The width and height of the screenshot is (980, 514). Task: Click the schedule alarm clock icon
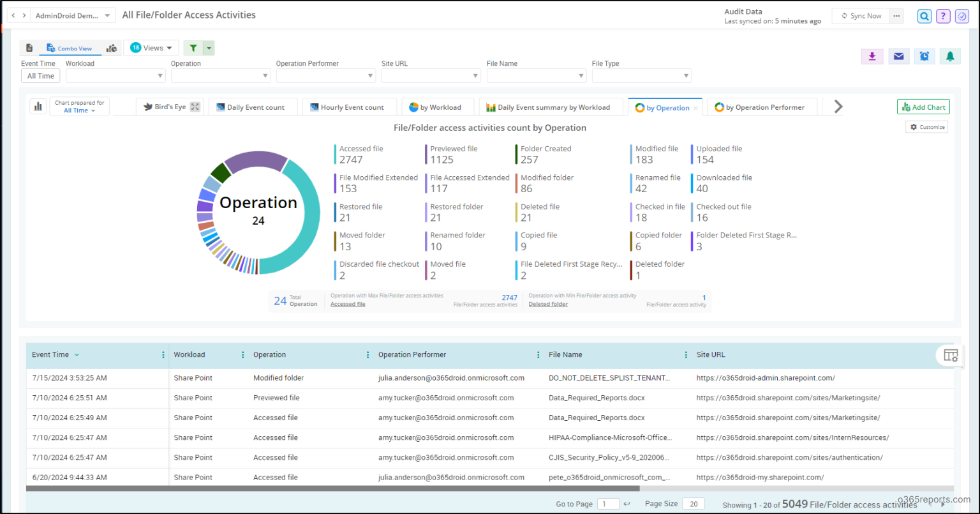pyautogui.click(x=924, y=57)
